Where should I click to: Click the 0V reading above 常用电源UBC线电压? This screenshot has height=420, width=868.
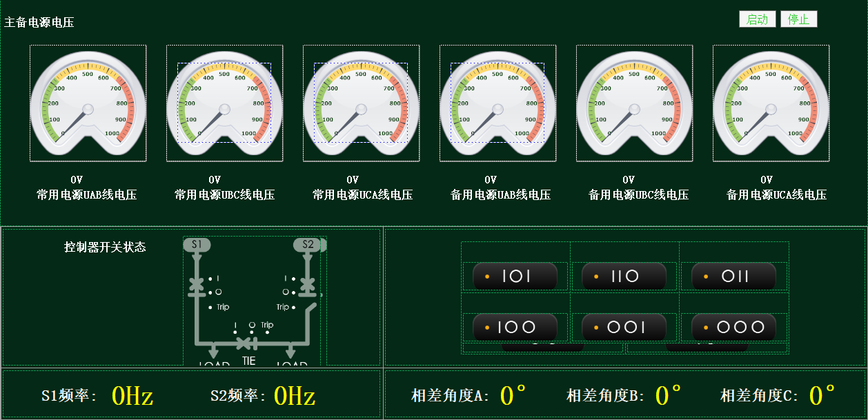click(x=215, y=180)
